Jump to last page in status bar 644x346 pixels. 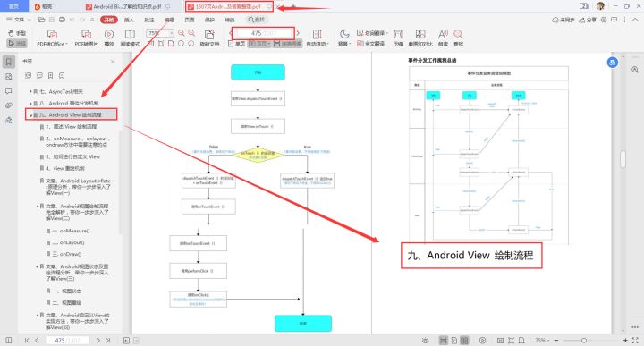(108, 341)
